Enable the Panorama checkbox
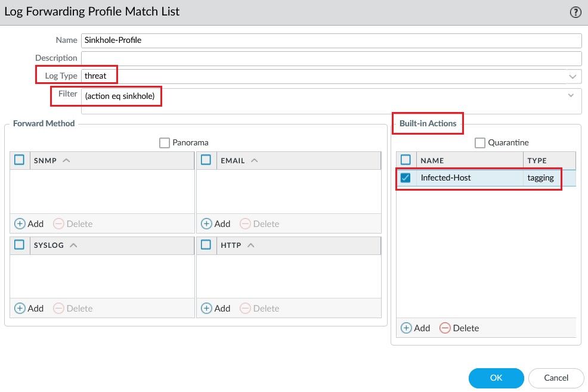This screenshot has height=392, width=588. coord(165,143)
